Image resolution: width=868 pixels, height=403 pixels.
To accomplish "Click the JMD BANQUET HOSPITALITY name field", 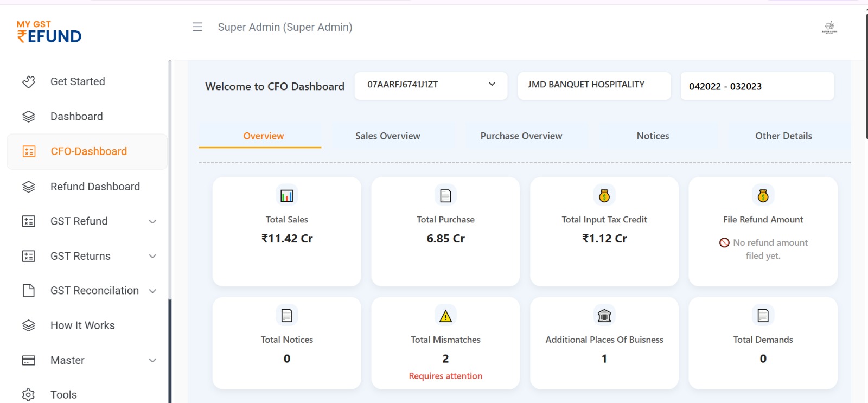I will [595, 86].
